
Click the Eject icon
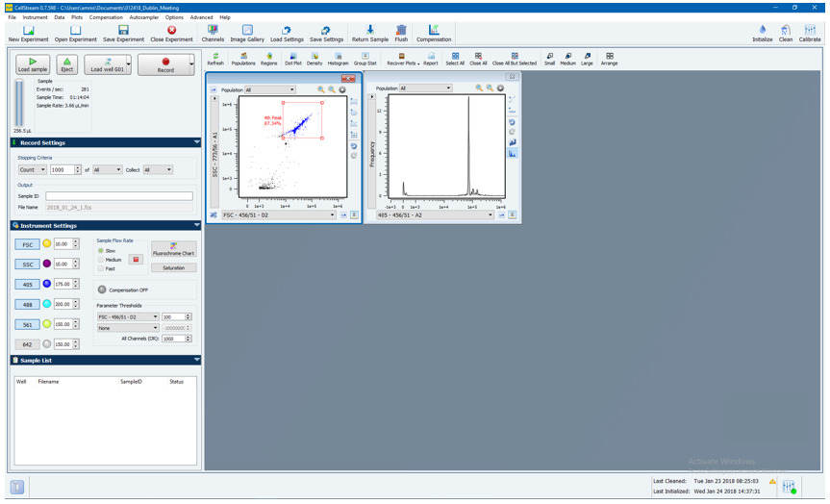pyautogui.click(x=66, y=64)
